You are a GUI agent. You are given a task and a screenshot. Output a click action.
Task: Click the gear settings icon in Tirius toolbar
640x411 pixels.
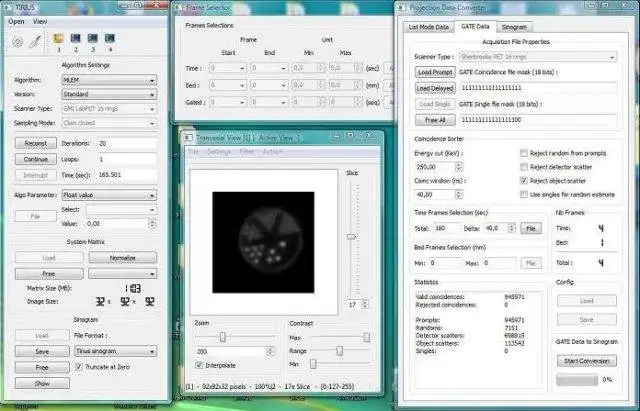(17, 42)
